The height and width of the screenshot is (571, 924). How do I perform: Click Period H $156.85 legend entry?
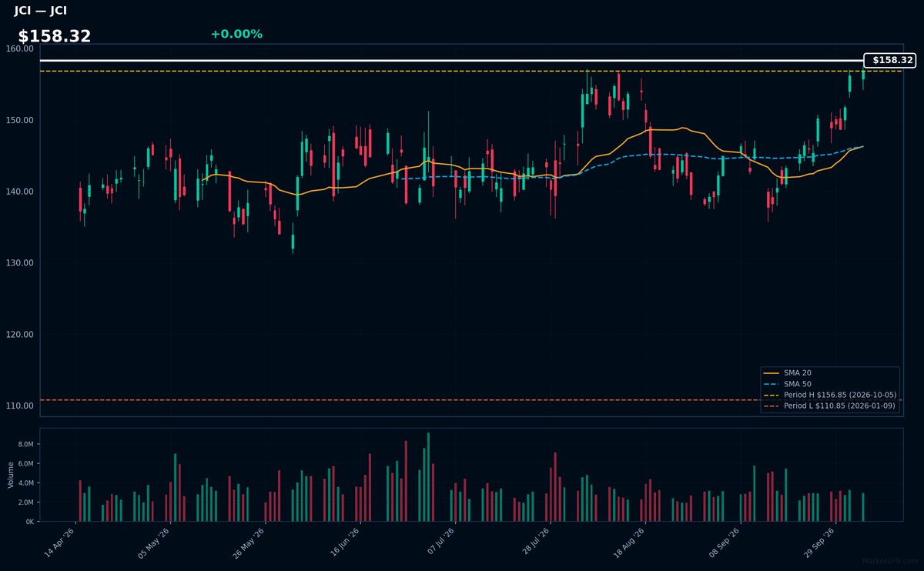point(831,395)
